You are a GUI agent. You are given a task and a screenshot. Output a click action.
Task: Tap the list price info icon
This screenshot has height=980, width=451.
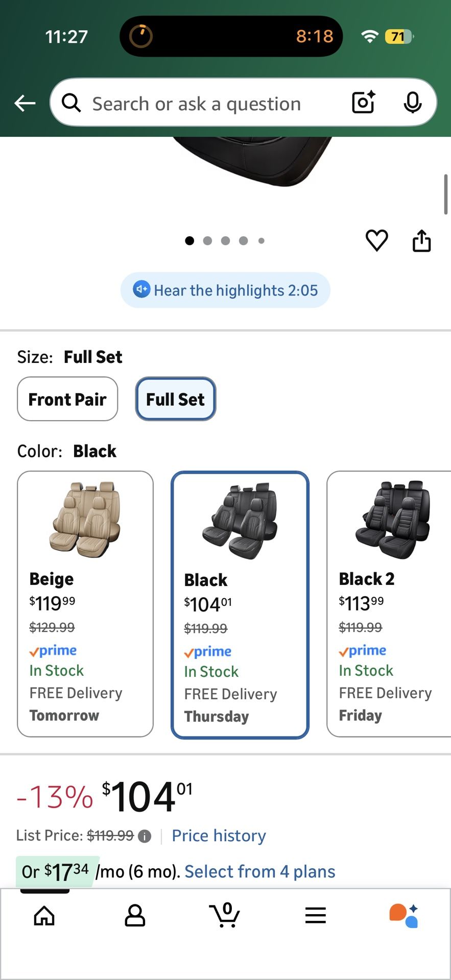(x=144, y=836)
